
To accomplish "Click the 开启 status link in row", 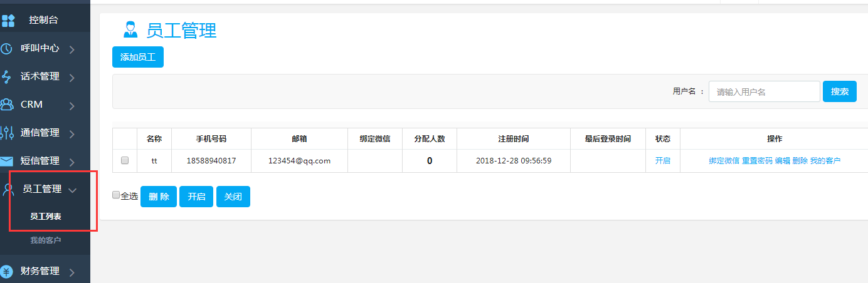I will [x=662, y=161].
